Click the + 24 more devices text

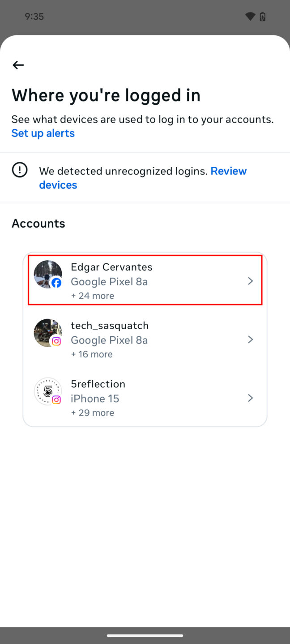92,296
